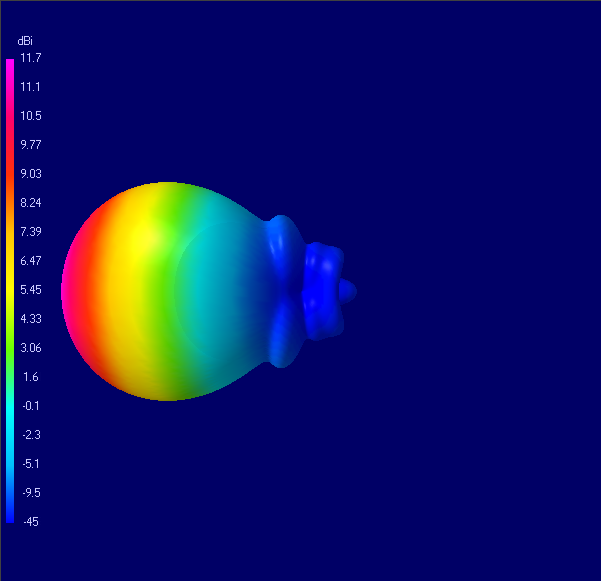The image size is (601, 581).
Task: Click the -5.1 scale value
Action: point(31,464)
